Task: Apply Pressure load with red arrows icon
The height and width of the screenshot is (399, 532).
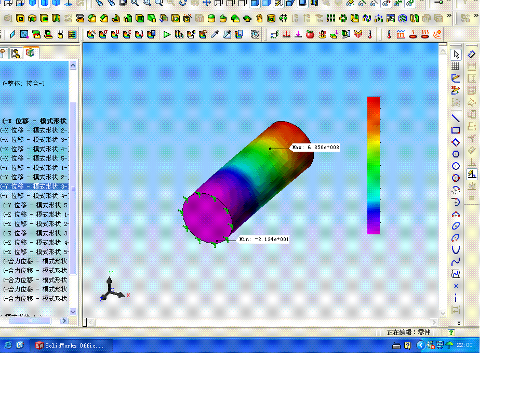Action: tap(286, 34)
